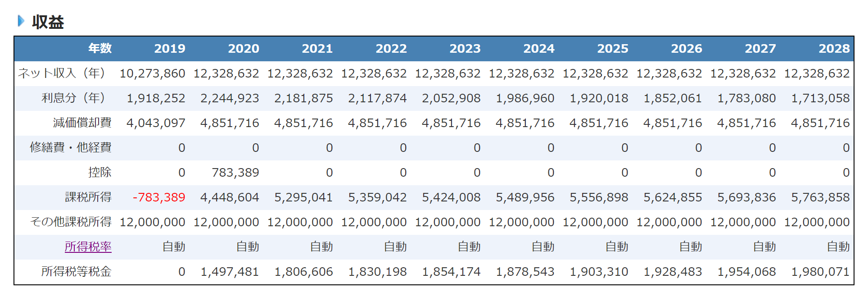Select the 2028 column header
The height and width of the screenshot is (297, 868).
click(834, 49)
